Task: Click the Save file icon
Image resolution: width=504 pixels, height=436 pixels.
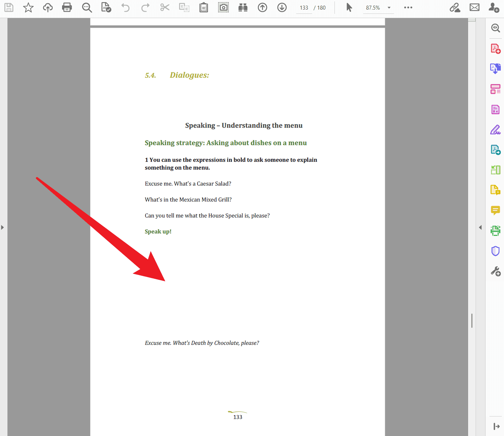Action: [x=9, y=7]
